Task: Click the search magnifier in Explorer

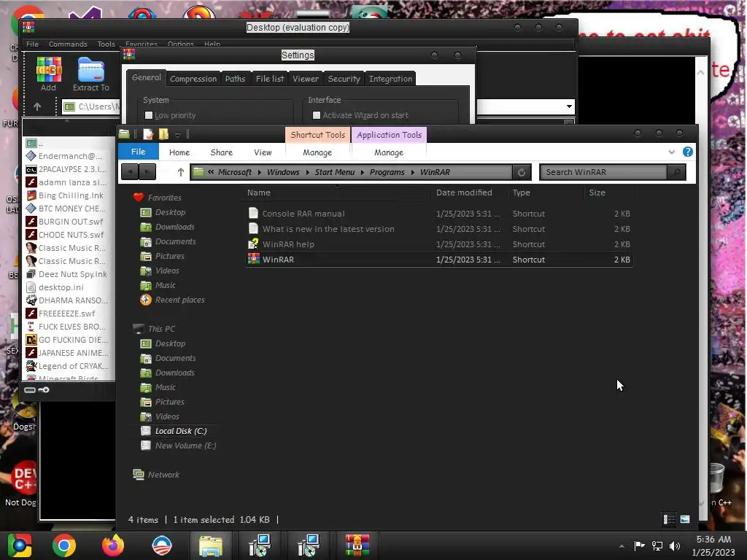Action: [676, 172]
